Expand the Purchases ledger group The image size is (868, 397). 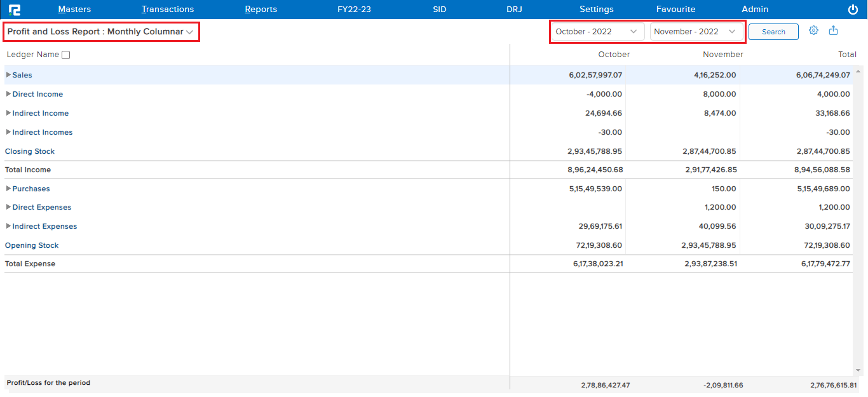click(x=8, y=189)
